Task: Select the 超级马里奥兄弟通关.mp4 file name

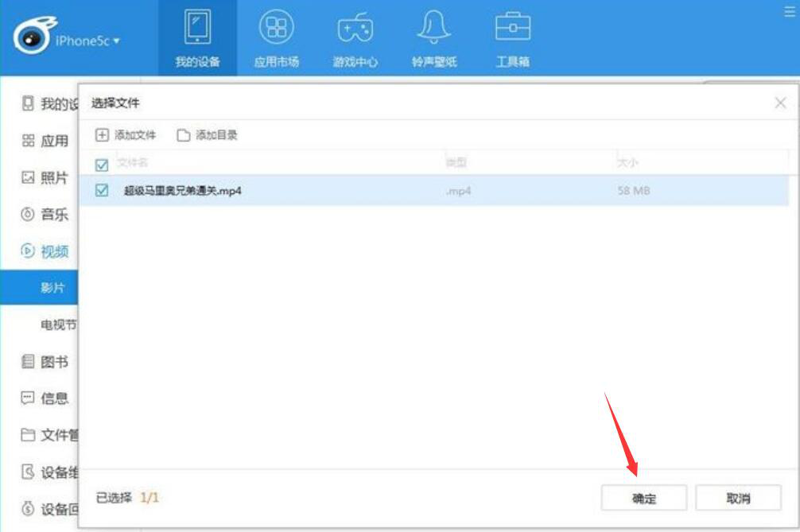Action: pos(183,191)
